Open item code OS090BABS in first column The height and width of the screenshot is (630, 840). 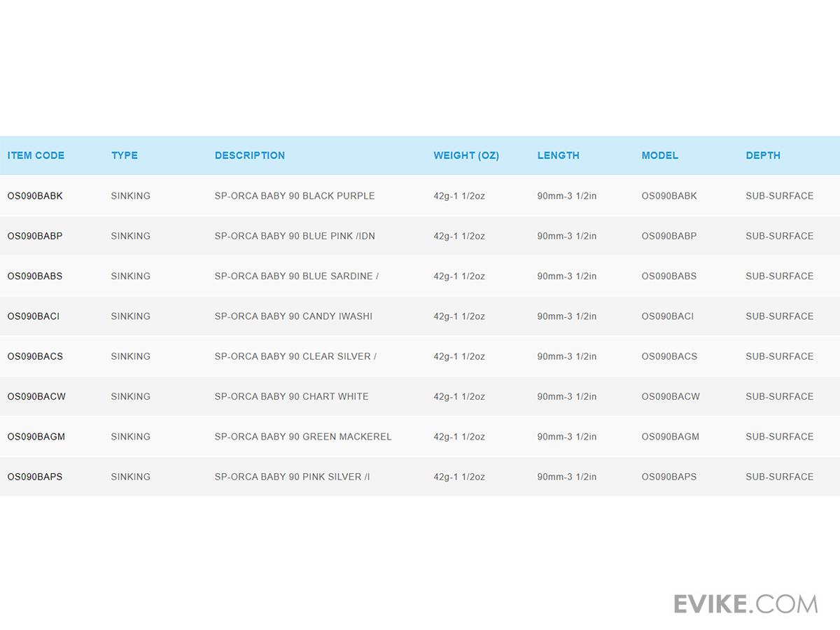coord(35,276)
